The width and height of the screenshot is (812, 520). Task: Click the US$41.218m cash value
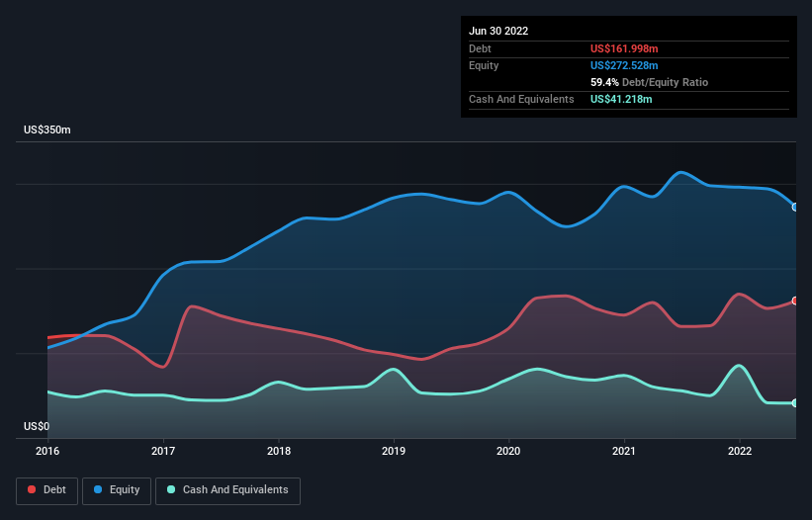pyautogui.click(x=621, y=99)
